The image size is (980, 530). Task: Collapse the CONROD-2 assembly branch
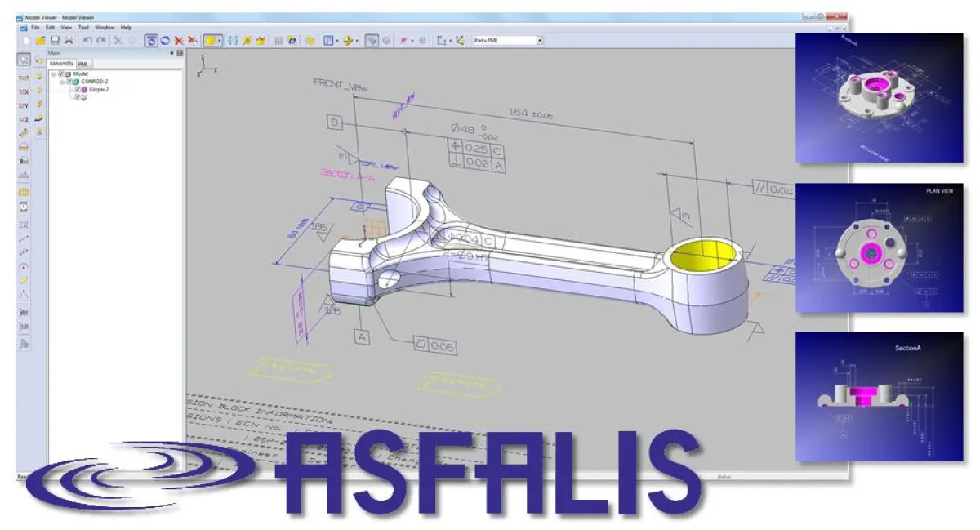click(x=62, y=82)
